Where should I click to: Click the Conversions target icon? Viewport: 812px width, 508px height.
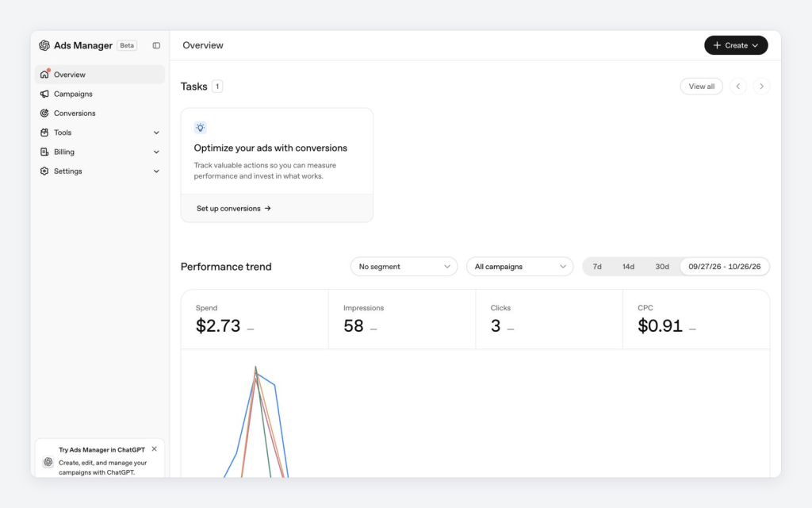pos(44,113)
